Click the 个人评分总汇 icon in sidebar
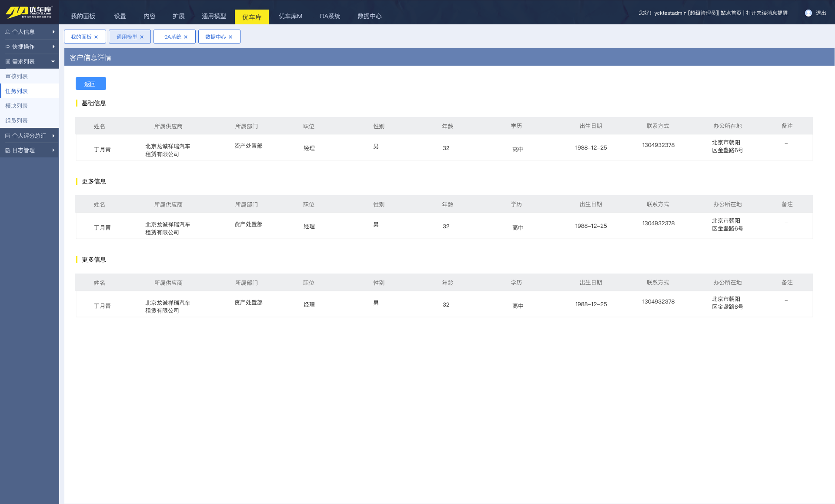The height and width of the screenshot is (504, 835). (x=7, y=136)
